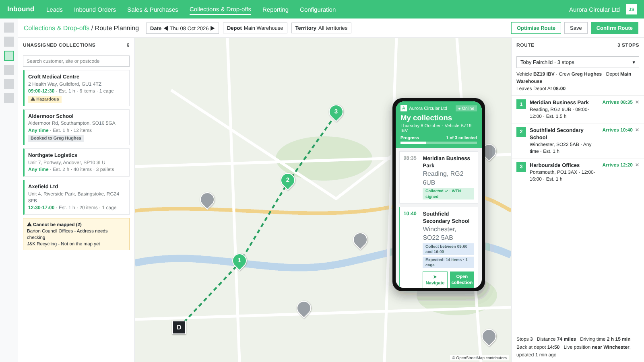The image size is (644, 362).
Task: Click Confirm Route button
Action: [x=614, y=28]
